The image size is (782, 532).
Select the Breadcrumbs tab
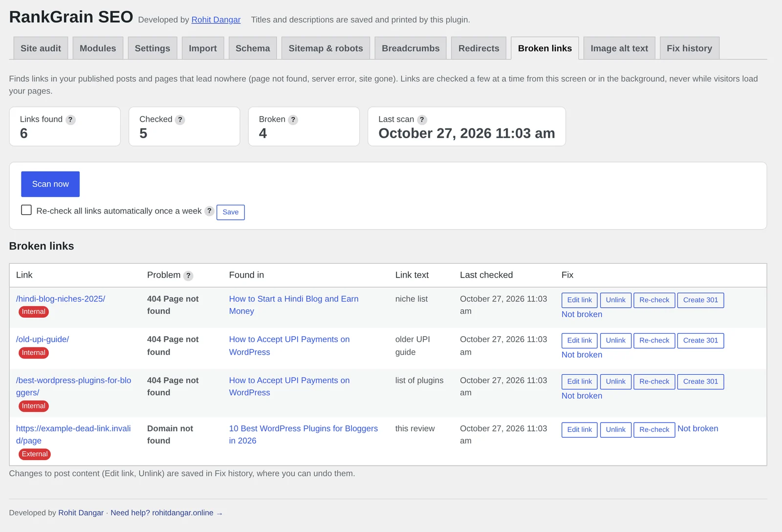pos(411,48)
